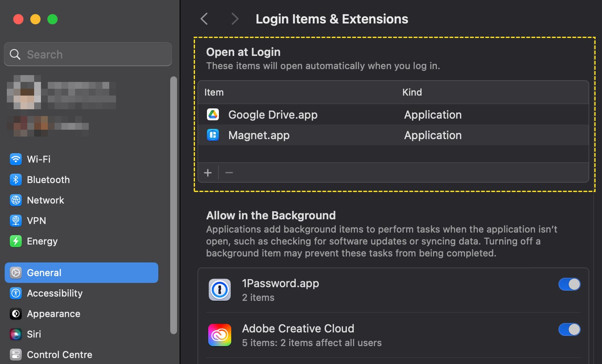This screenshot has width=602, height=364.
Task: Disable 1Password.app background toggle
Action: click(x=570, y=284)
